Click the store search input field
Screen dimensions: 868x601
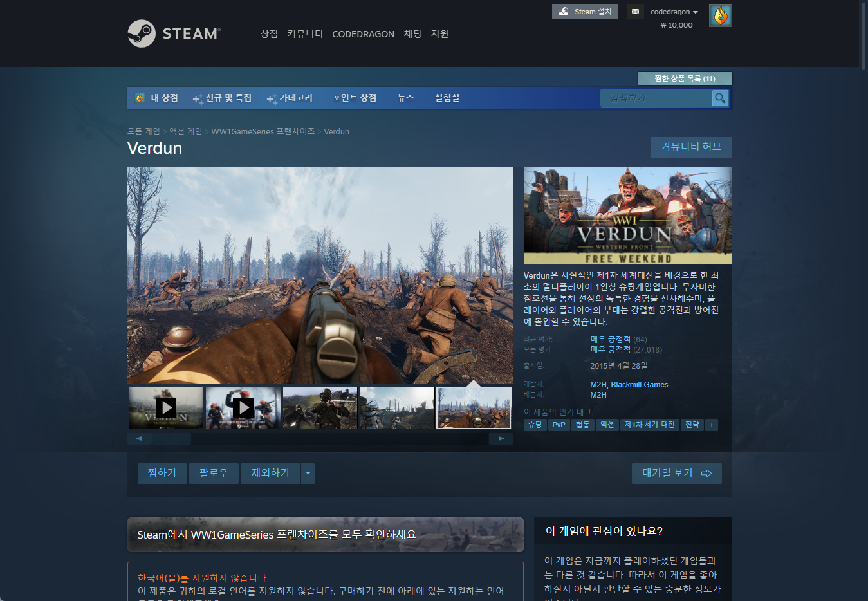(656, 98)
